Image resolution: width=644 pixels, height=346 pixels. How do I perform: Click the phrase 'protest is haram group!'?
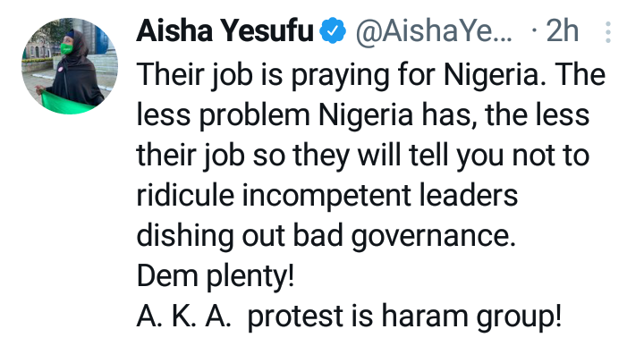pos(404,317)
